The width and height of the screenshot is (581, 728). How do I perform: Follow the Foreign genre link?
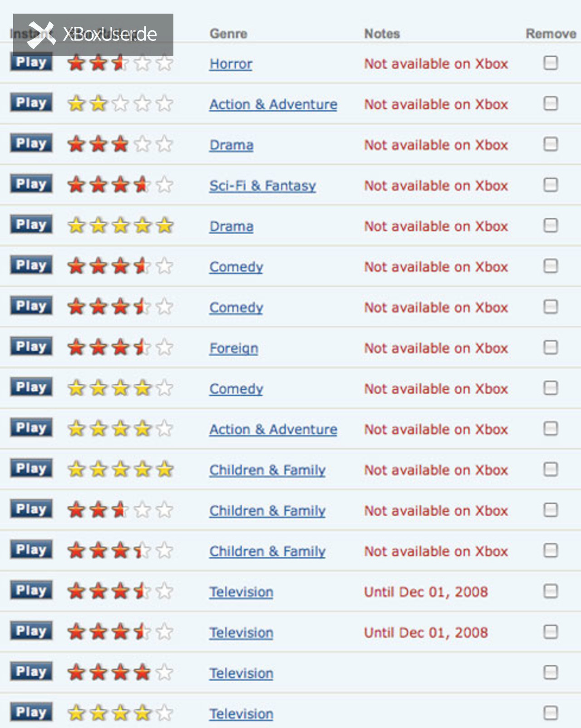[x=234, y=349]
